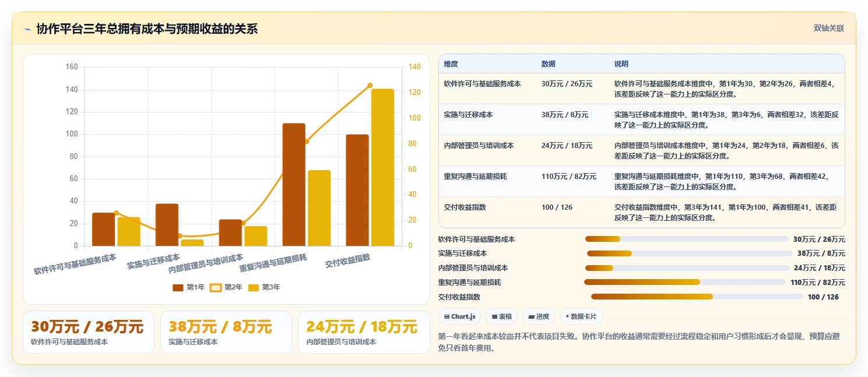The height and width of the screenshot is (377, 868).
Task: Select the 表格 tag chip
Action: click(x=501, y=316)
